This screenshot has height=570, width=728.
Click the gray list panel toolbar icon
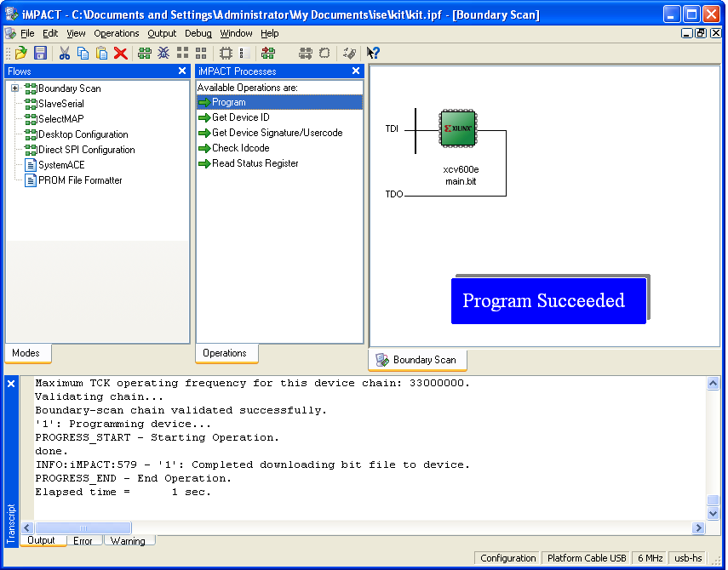(244, 53)
